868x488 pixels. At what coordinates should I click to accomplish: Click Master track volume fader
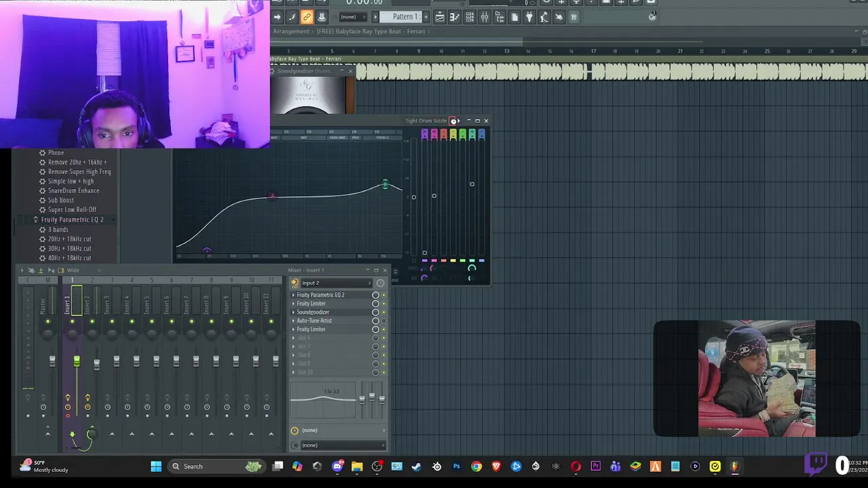(52, 361)
